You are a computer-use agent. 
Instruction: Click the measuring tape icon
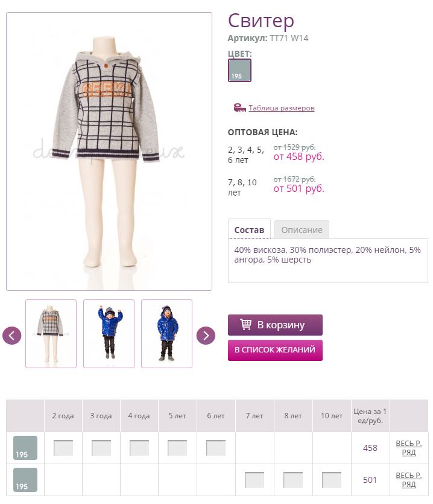click(x=239, y=107)
